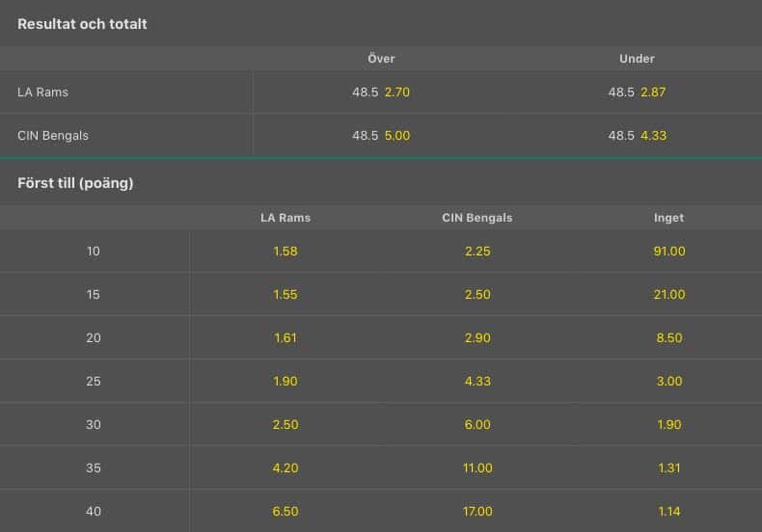
Task: Pick CIN Bengals first to 35 at 11.00
Action: pyautogui.click(x=477, y=468)
